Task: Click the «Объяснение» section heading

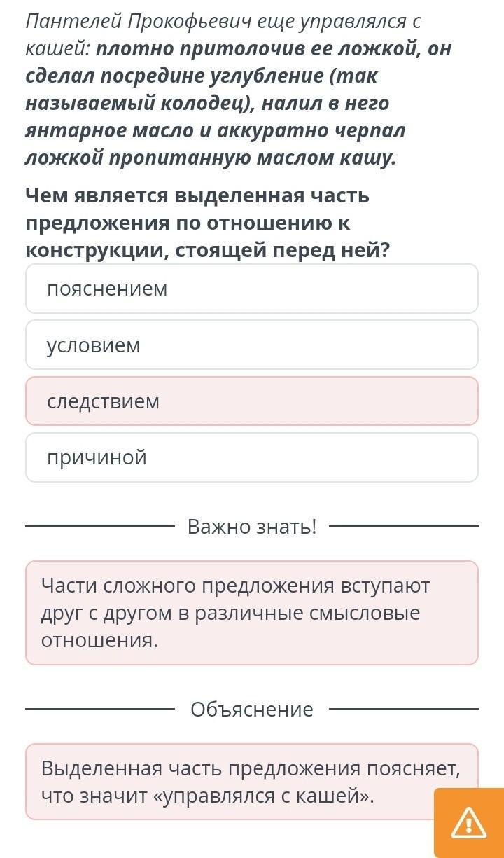Action: click(x=252, y=709)
